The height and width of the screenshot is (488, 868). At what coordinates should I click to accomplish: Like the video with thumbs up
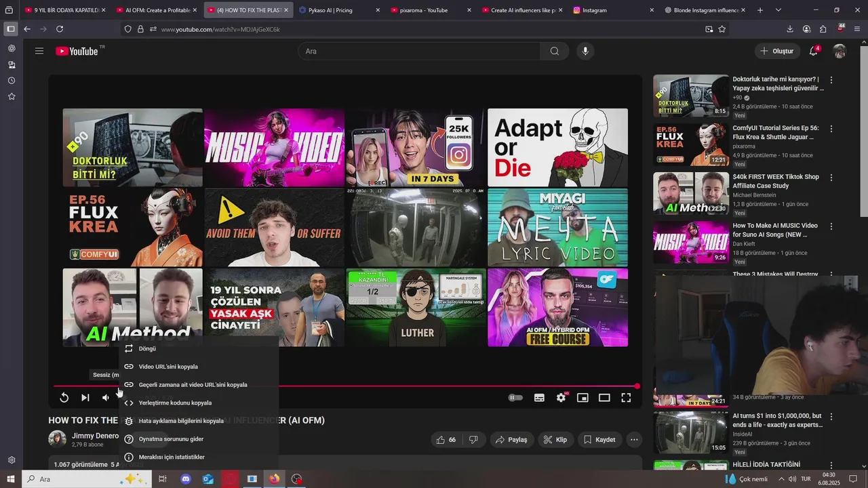446,440
